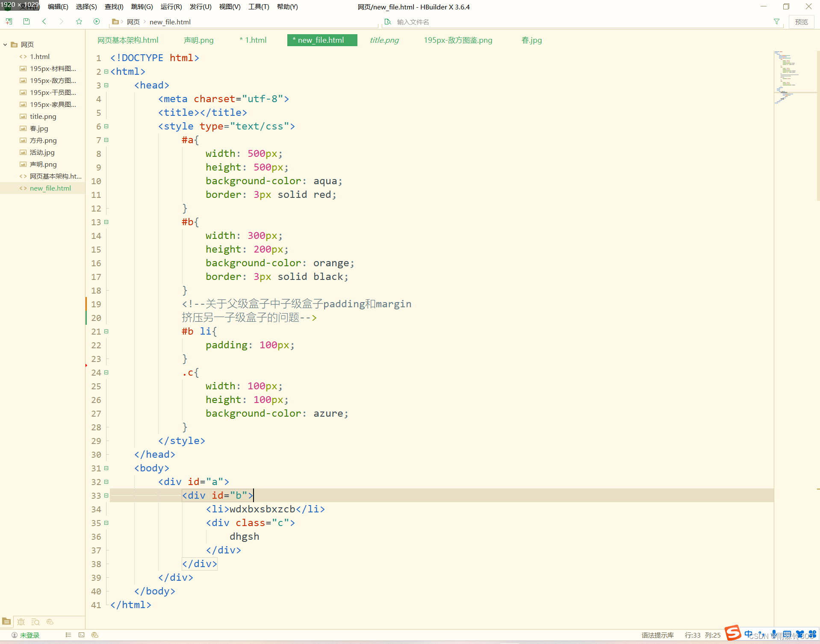Go back with the left arrow
Viewport: 820px width, 644px height.
(x=44, y=21)
